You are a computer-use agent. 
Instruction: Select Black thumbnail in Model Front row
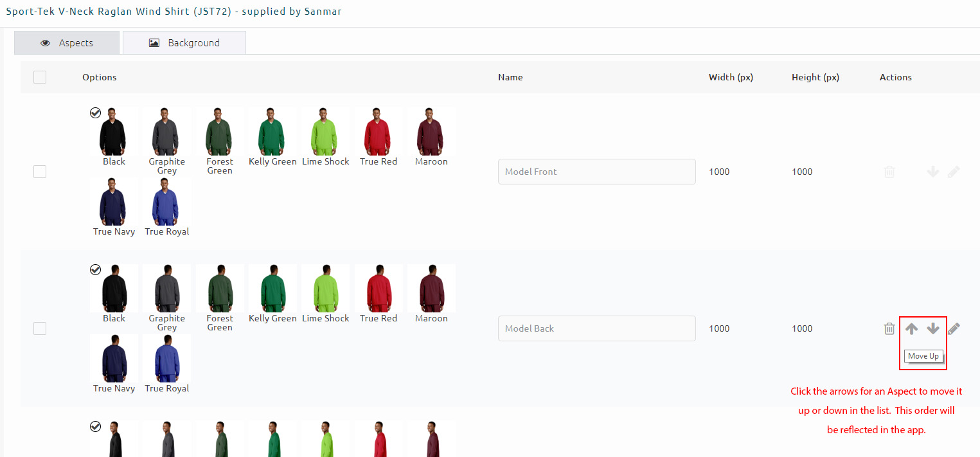click(114, 132)
